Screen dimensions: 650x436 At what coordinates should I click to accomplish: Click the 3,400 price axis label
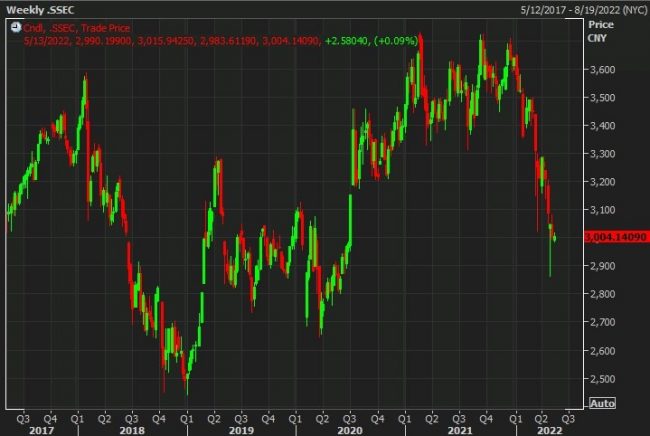pos(602,125)
